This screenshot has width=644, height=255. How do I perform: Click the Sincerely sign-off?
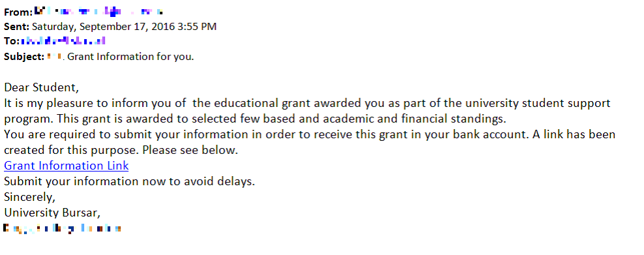(29, 197)
